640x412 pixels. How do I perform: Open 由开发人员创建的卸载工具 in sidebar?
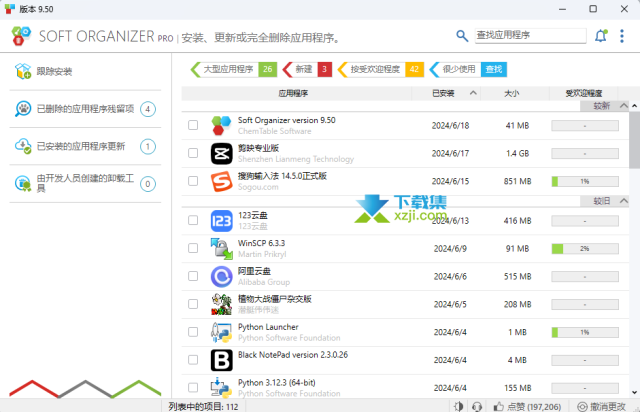click(x=85, y=184)
